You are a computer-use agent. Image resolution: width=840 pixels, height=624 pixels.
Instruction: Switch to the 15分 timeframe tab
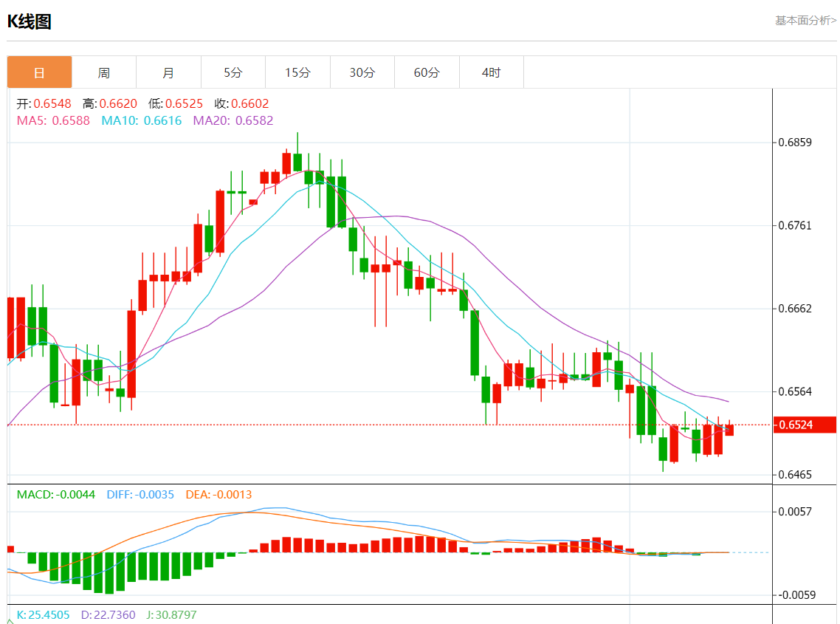pos(297,72)
